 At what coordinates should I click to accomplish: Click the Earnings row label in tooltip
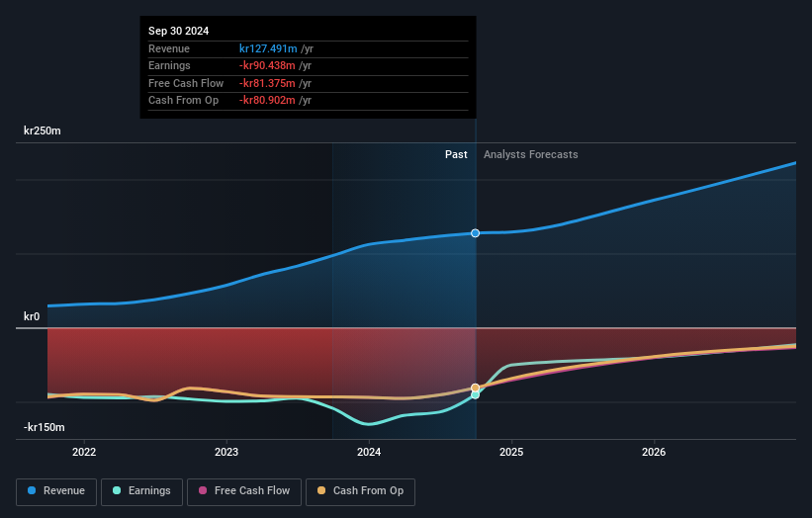[x=169, y=65]
